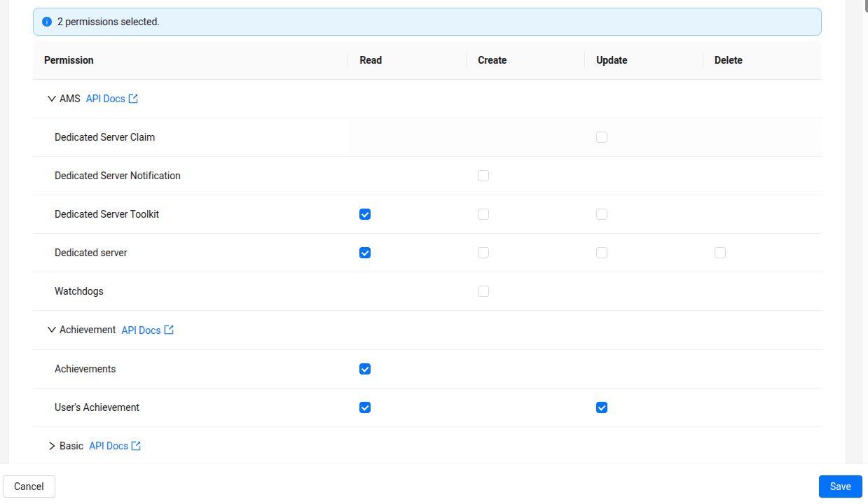The height and width of the screenshot is (504, 868).
Task: Enable Update permission for Dedicated Server Claim
Action: point(602,136)
